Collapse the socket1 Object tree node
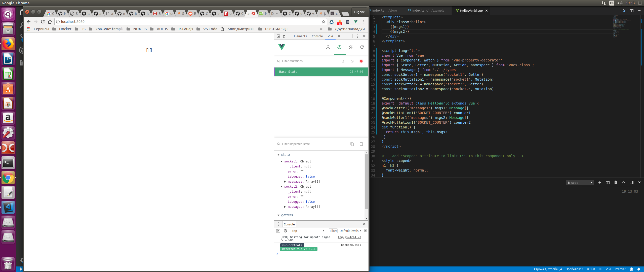This screenshot has height=272, width=644. click(x=281, y=161)
